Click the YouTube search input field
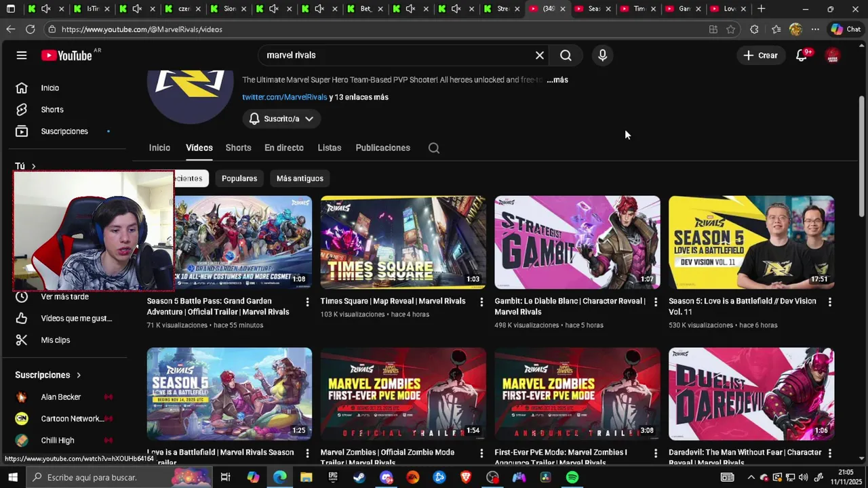868x488 pixels. point(397,56)
